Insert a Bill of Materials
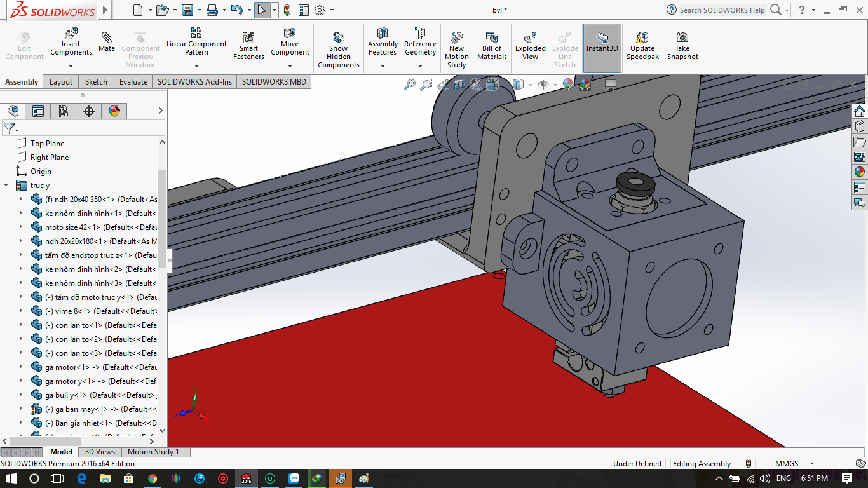 coord(492,46)
